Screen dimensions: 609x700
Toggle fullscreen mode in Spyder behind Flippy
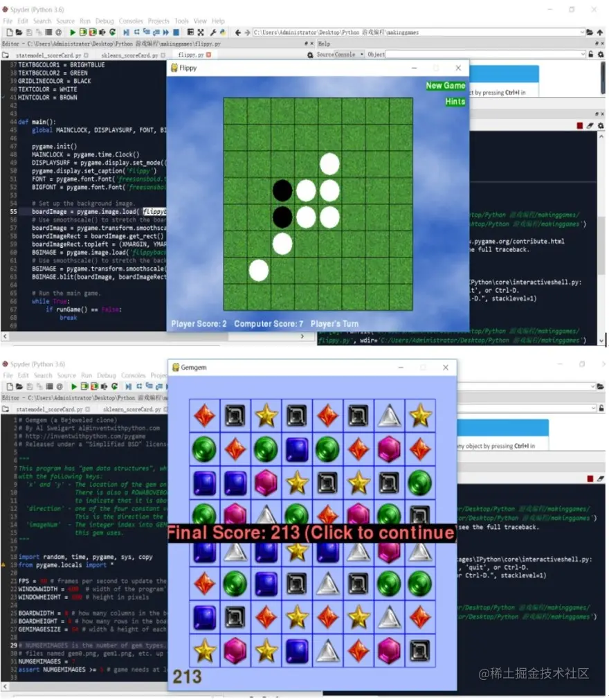click(200, 32)
